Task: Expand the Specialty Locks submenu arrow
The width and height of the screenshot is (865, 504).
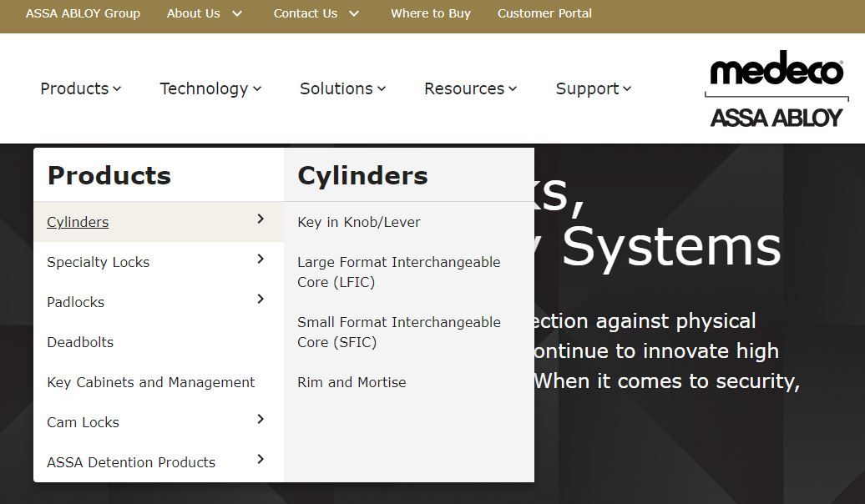Action: click(261, 260)
